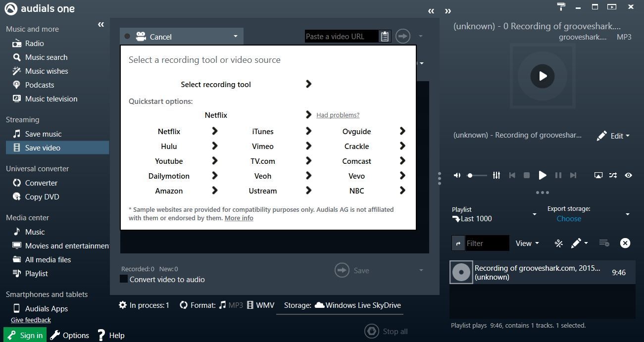
Task: Collapse the left navigation sidebar
Action: [x=101, y=24]
